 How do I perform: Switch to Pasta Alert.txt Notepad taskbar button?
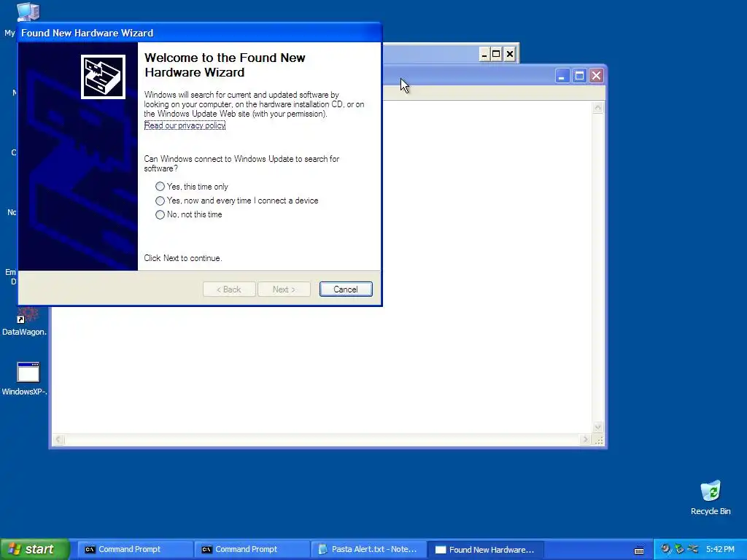(x=368, y=549)
